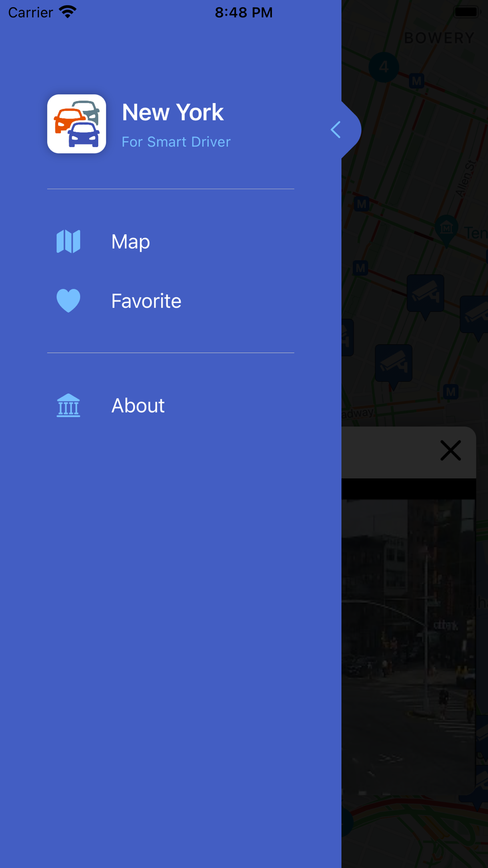Tap the metro M marker near Bowery

point(416,81)
